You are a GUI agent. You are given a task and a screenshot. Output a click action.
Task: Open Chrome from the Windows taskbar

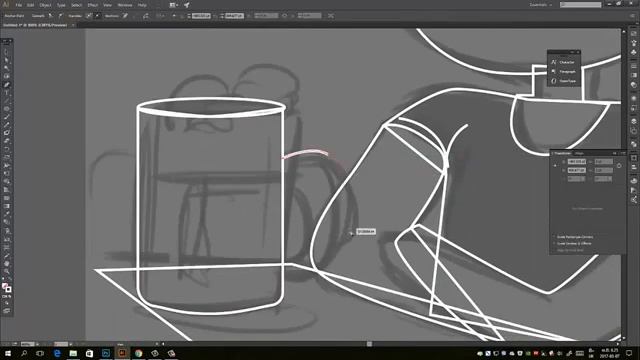tap(138, 353)
